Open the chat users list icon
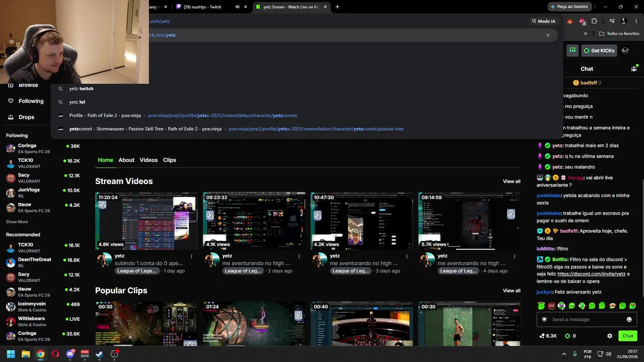This screenshot has height=362, width=644. (634, 69)
